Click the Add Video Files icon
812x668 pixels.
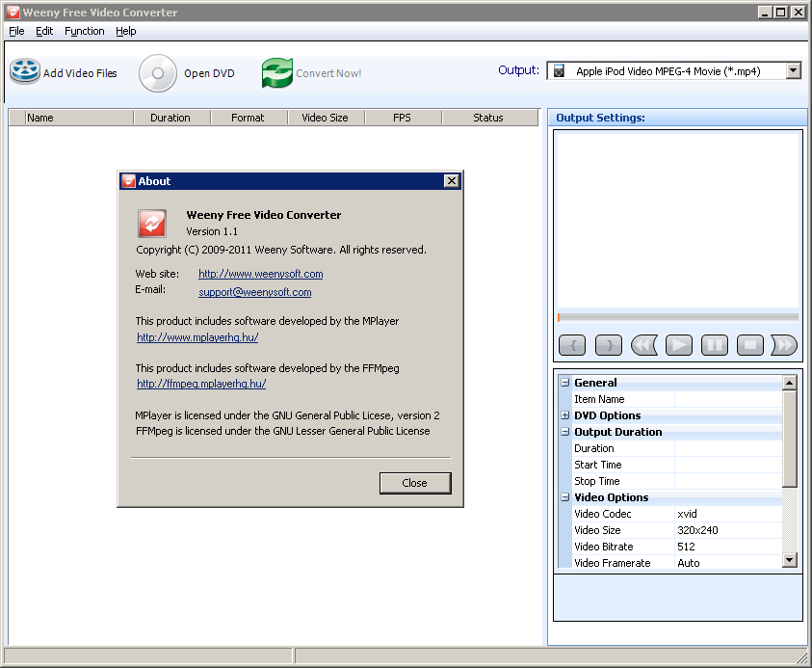pyautogui.click(x=24, y=71)
